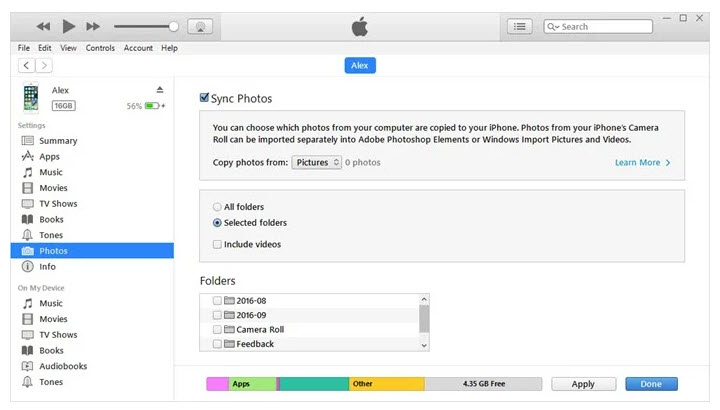Select the All folders radio button

[x=217, y=207]
